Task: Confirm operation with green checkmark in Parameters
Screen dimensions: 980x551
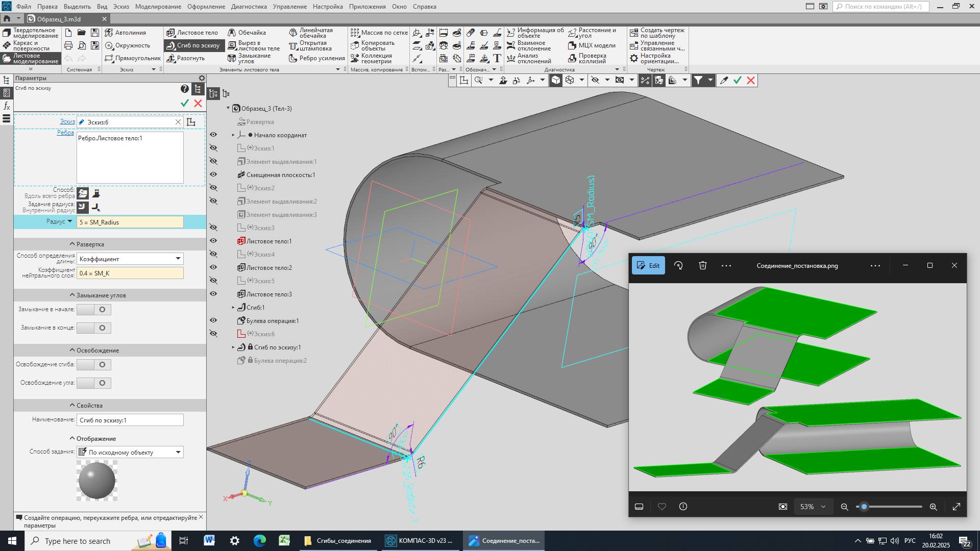Action: point(185,103)
